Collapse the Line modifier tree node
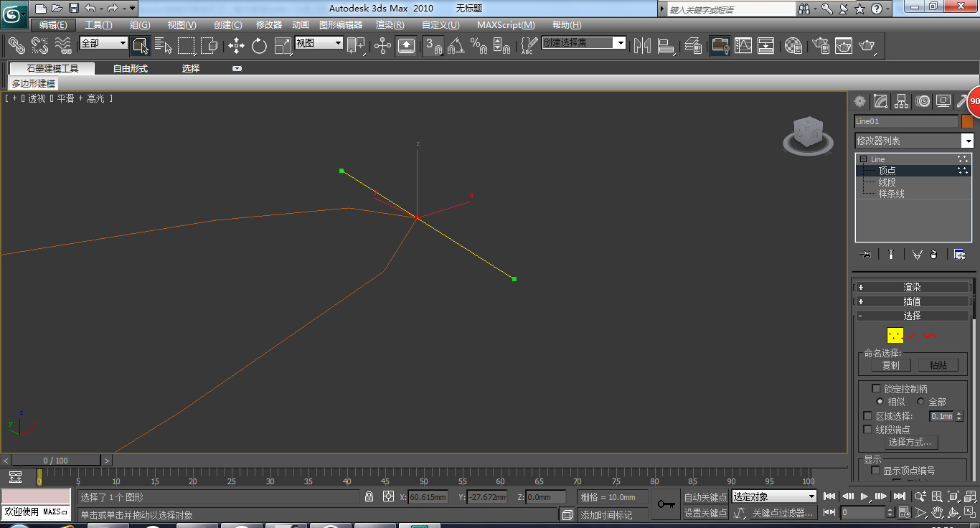 point(864,159)
